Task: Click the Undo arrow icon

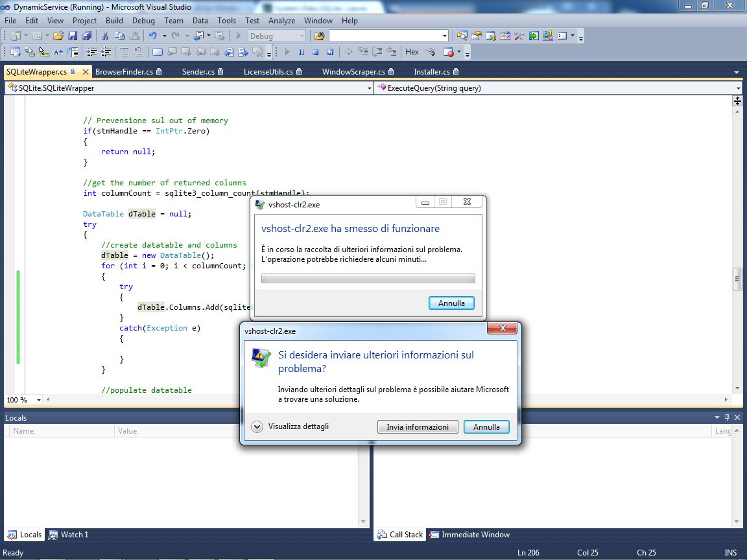Action: [152, 36]
